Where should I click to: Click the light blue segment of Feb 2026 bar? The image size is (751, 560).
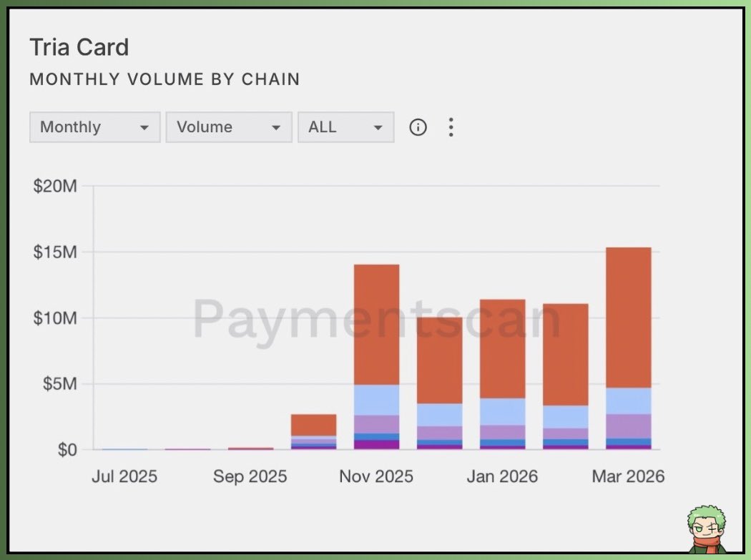point(566,417)
